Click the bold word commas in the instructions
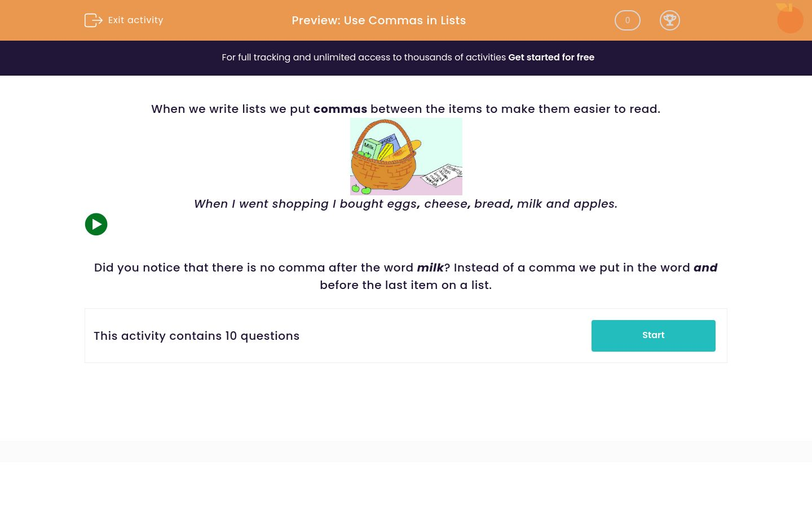Viewport: 812px width, 508px height. click(x=340, y=109)
